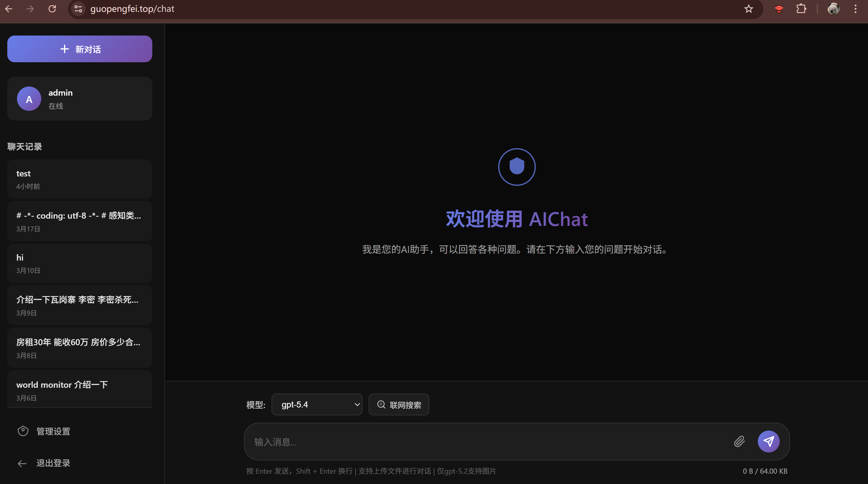Expand the gpt-5.4 model dropdown
Viewport: 868px width, 484px height.
pyautogui.click(x=317, y=404)
